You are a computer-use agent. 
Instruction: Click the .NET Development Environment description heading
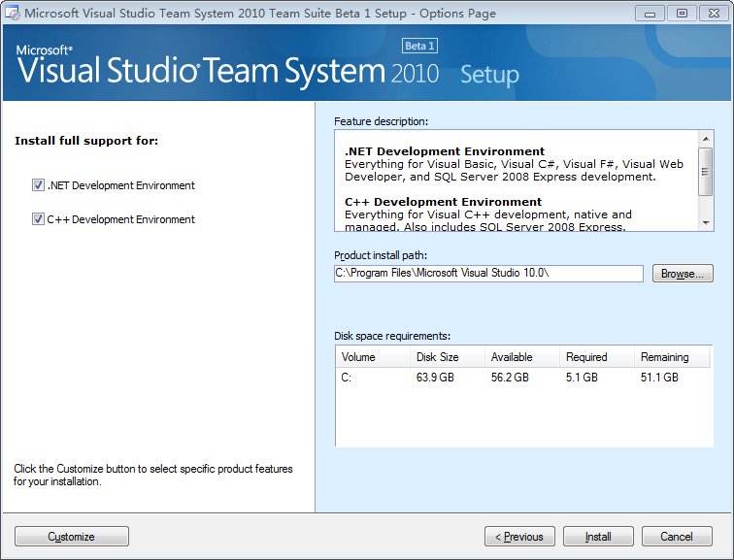(445, 151)
